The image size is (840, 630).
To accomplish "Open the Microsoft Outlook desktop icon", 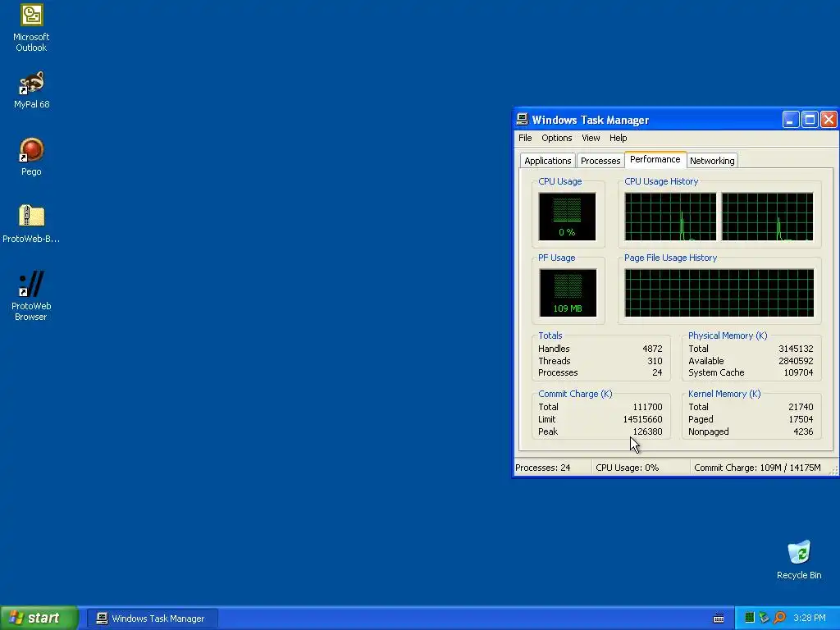I will click(x=31, y=28).
